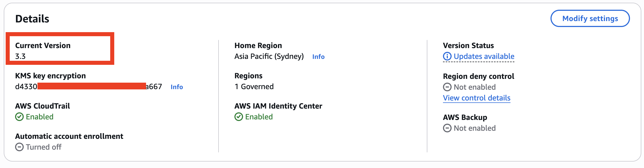Click the Not enabled icon under AWS Backup

[x=447, y=128]
